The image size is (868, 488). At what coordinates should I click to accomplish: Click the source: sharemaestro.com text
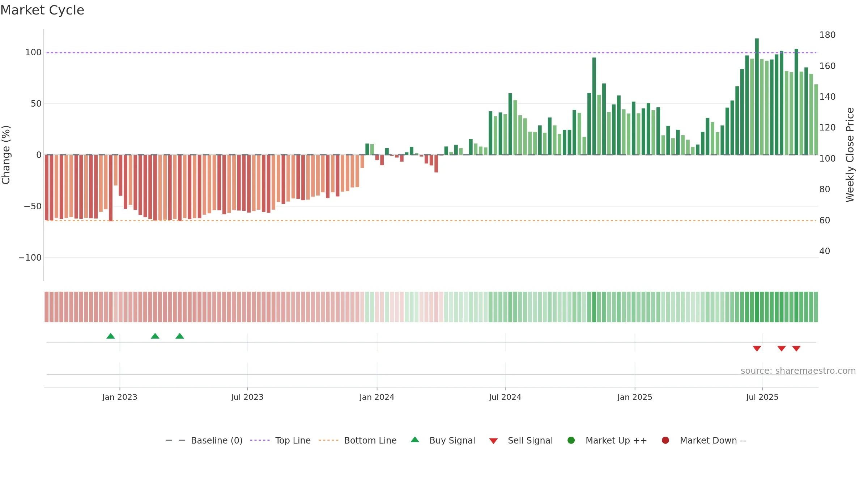(798, 371)
